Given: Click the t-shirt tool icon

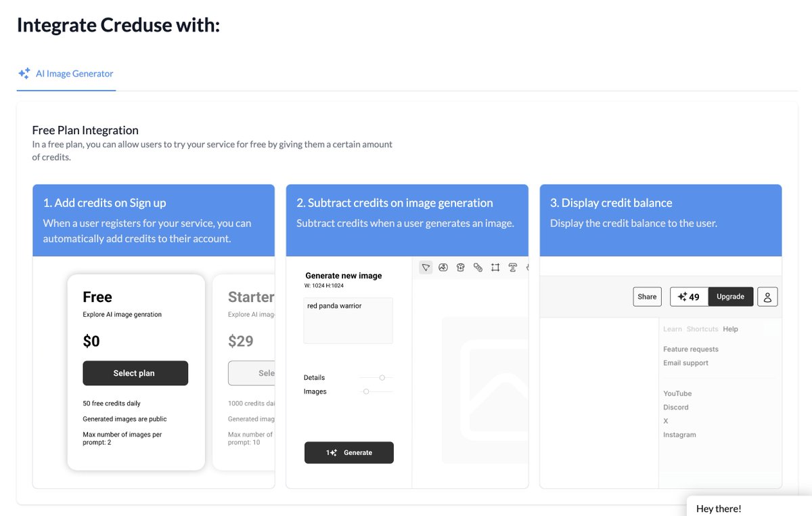Looking at the screenshot, I should pos(461,267).
